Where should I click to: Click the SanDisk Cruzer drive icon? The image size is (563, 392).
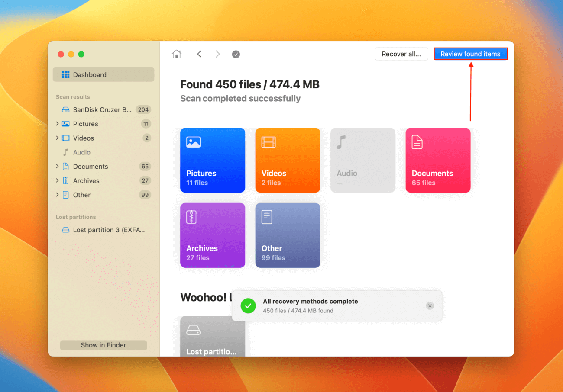tap(65, 110)
